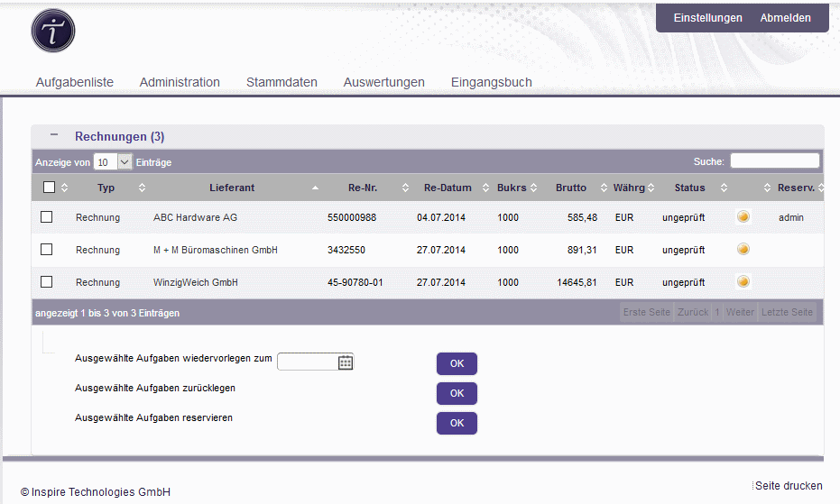This screenshot has width=840, height=504.
Task: Click invoice number 45-90780-01
Action: tap(355, 282)
